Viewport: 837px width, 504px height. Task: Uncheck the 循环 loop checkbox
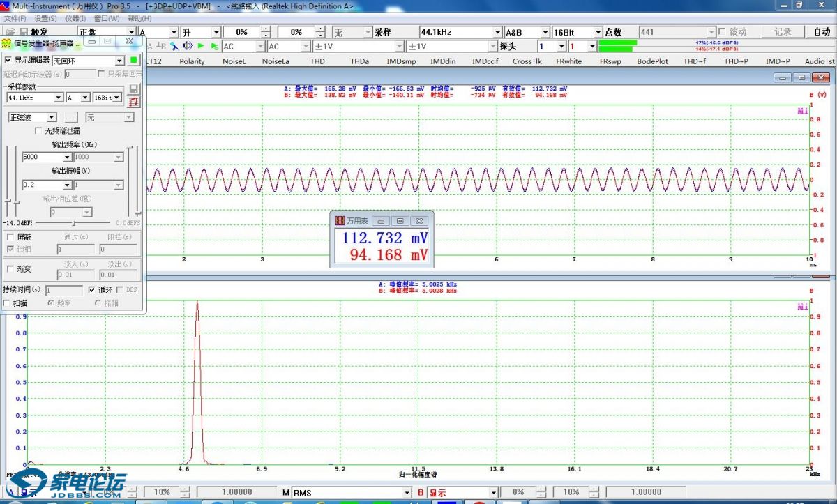coord(92,289)
